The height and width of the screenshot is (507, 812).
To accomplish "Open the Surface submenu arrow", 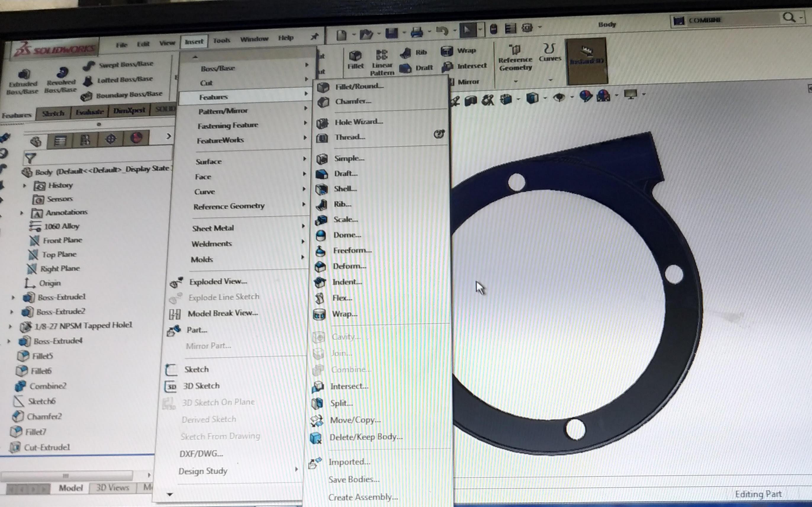I will (304, 159).
